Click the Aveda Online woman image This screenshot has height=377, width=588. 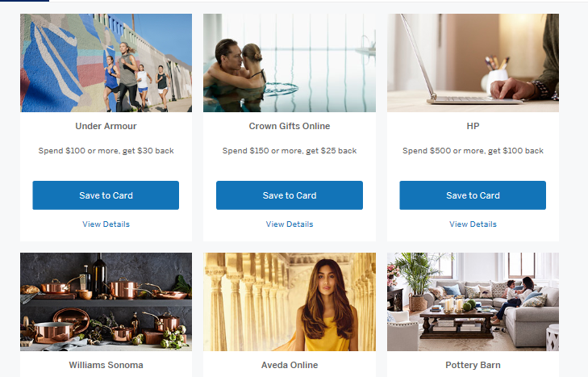290,302
